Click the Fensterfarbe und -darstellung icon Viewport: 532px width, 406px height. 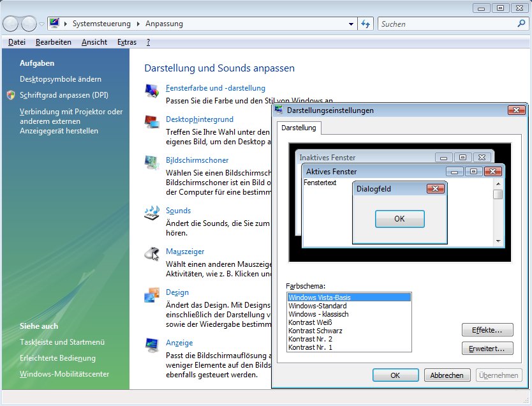pyautogui.click(x=152, y=90)
